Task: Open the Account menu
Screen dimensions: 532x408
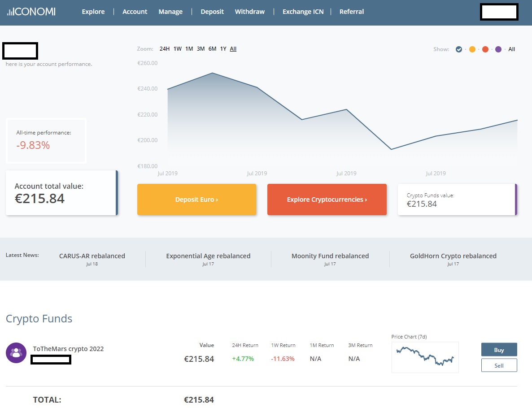Action: coord(135,12)
